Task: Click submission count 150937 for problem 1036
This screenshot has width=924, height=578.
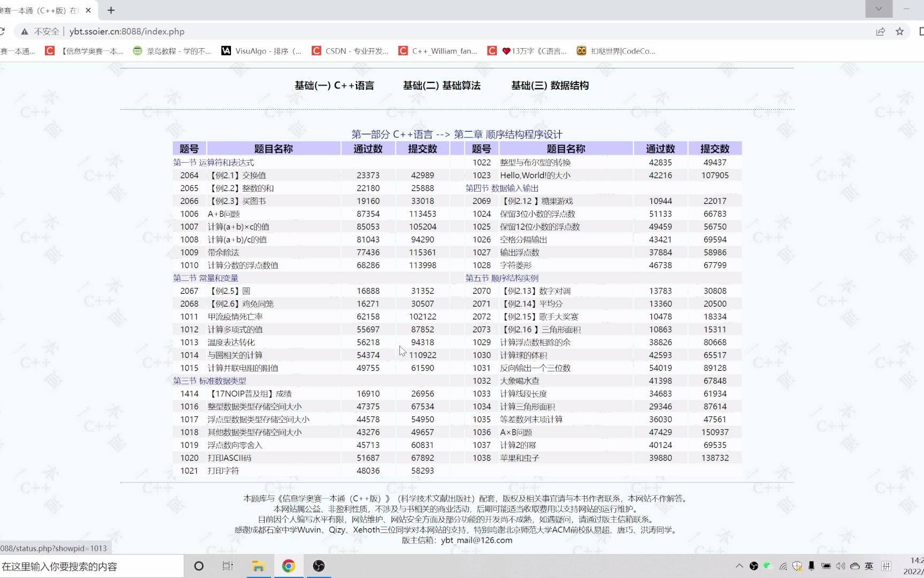Action: (715, 432)
